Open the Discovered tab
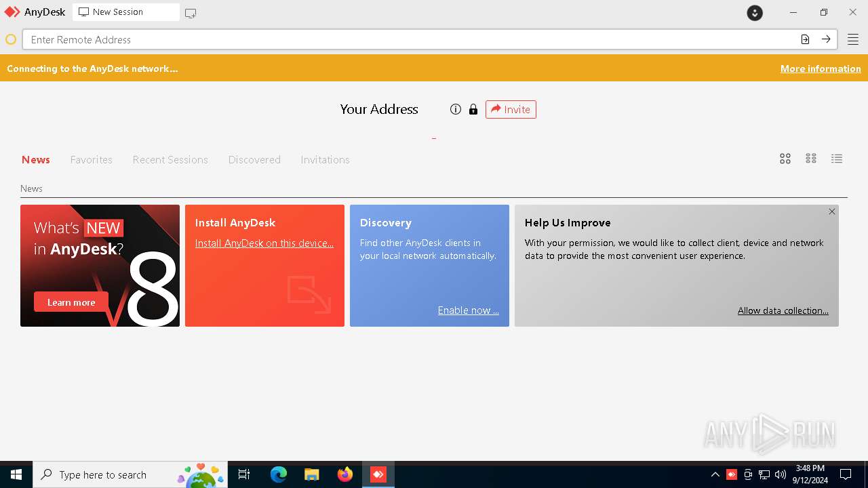This screenshot has height=488, width=868. pos(254,160)
